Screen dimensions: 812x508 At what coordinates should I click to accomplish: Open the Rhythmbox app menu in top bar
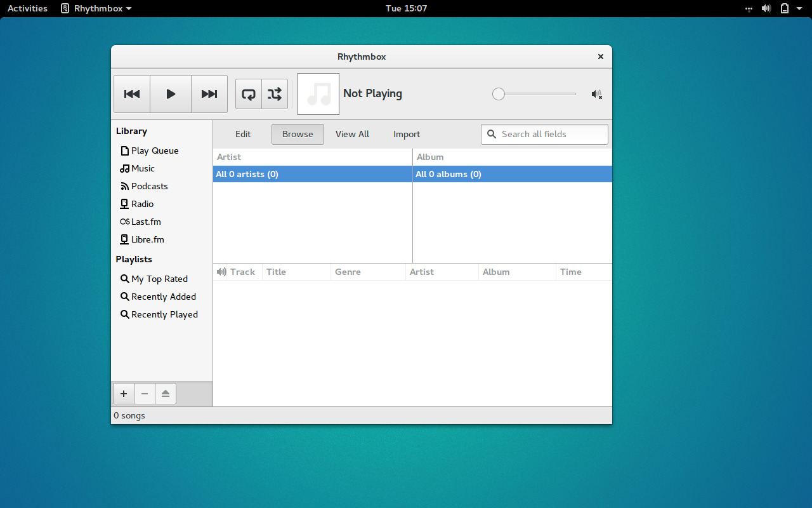[x=96, y=8]
